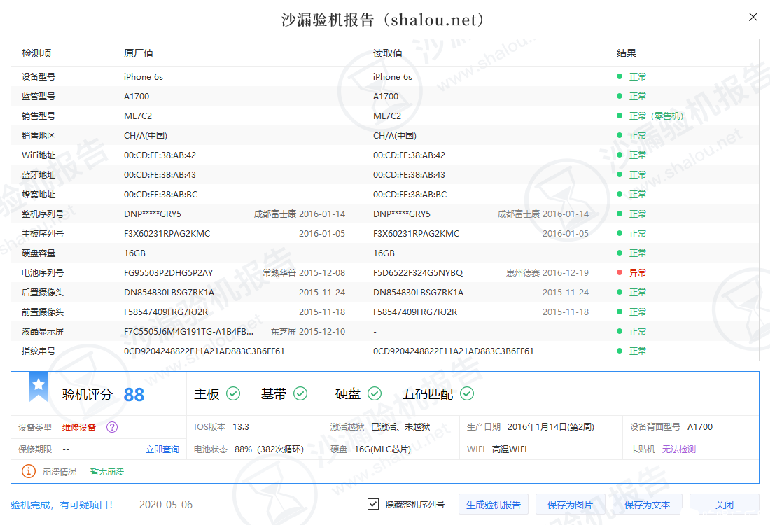The height and width of the screenshot is (525, 770).
Task: Click the 保存为图片 button
Action: click(570, 504)
